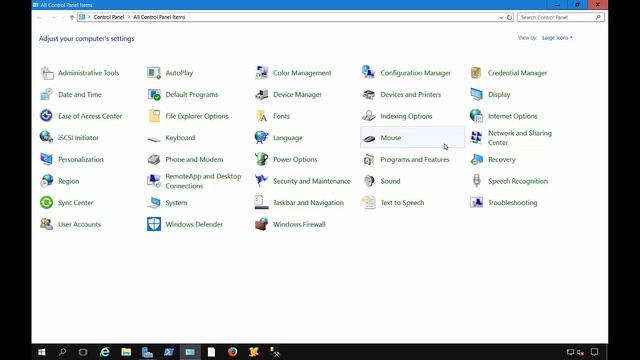The width and height of the screenshot is (640, 360).
Task: Click the Region link text
Action: pos(69,181)
